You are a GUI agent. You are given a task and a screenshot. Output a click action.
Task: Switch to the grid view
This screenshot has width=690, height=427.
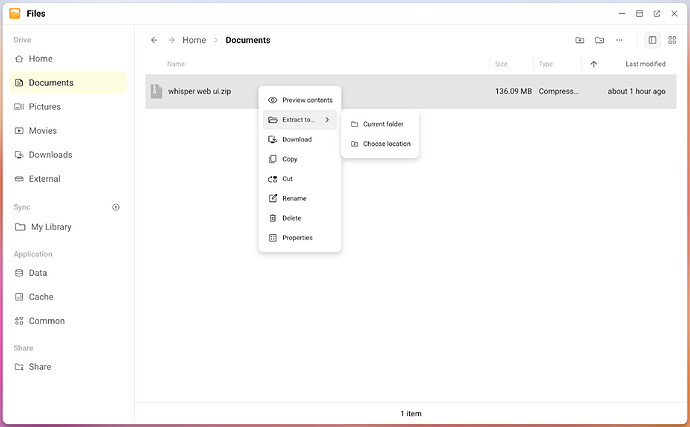[672, 40]
